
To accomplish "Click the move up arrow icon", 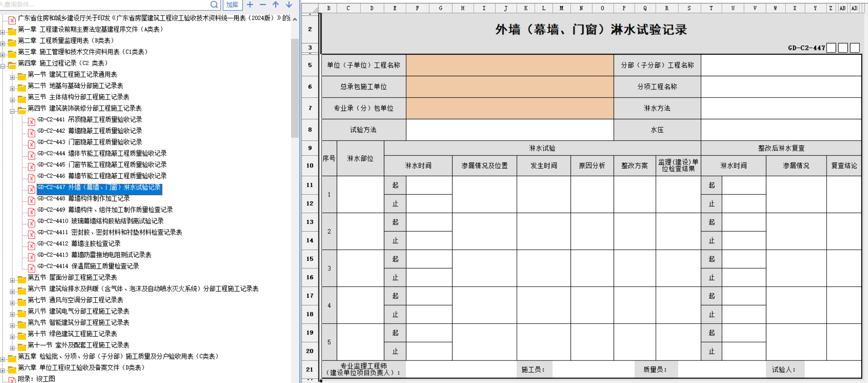I will 276,5.
